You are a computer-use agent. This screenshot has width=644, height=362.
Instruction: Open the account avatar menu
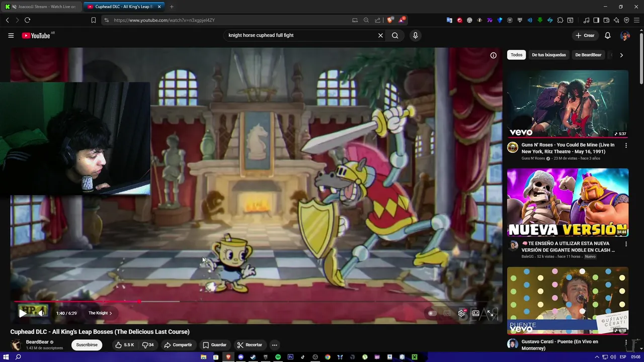[x=625, y=35]
